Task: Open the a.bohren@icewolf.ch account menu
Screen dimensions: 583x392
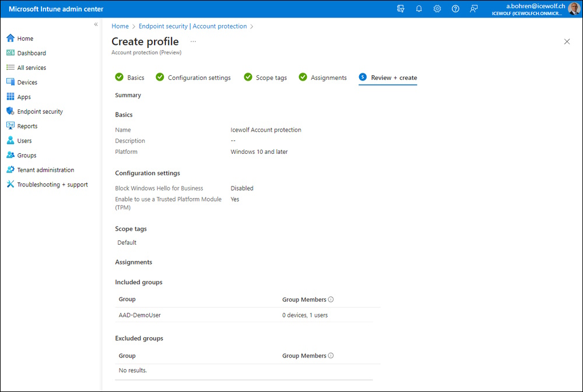Action: [x=535, y=9]
